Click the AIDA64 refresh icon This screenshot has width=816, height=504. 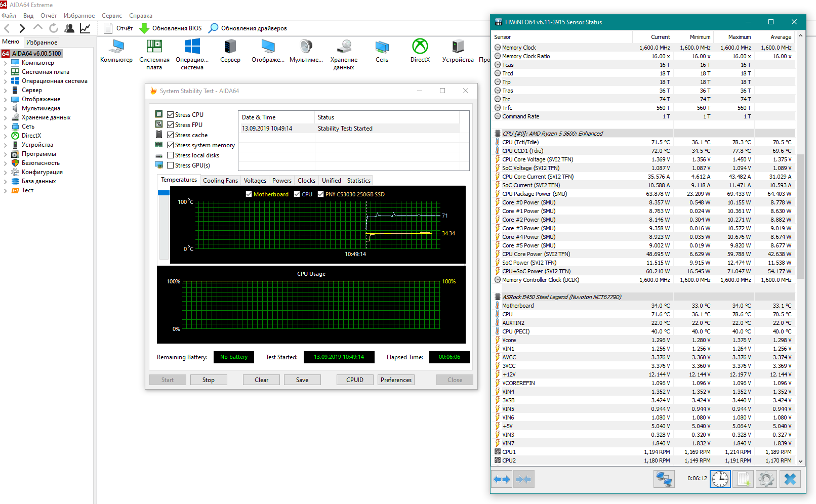(x=54, y=28)
